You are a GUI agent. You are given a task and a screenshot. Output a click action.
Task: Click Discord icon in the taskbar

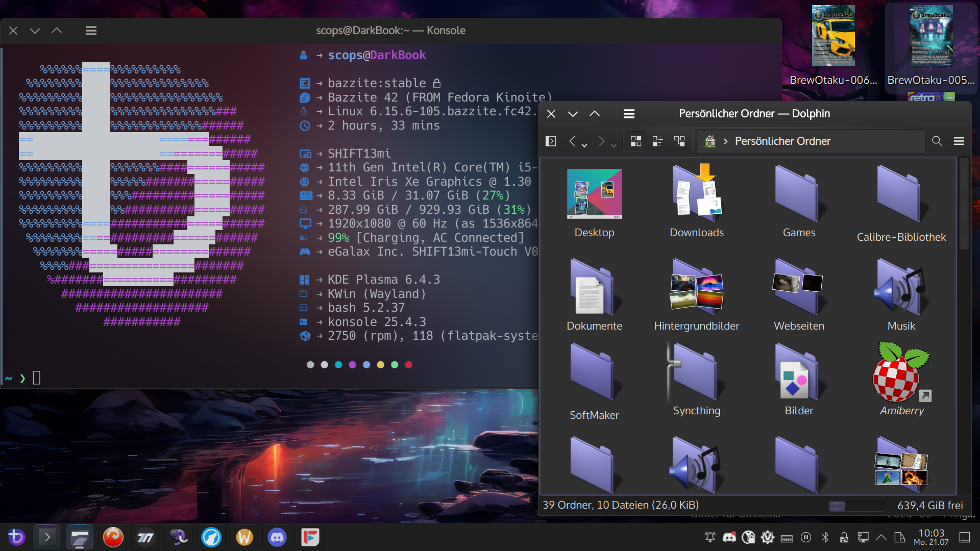point(277,537)
